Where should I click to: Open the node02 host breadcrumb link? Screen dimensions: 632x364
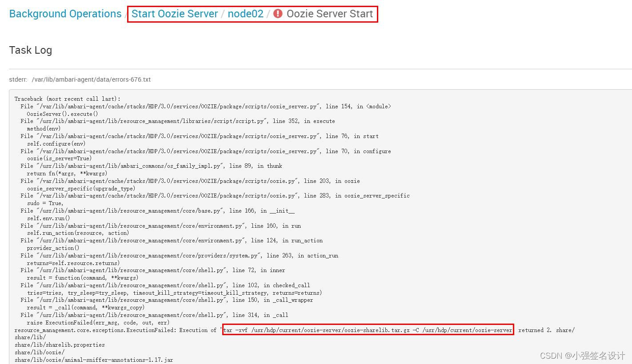[x=246, y=14]
